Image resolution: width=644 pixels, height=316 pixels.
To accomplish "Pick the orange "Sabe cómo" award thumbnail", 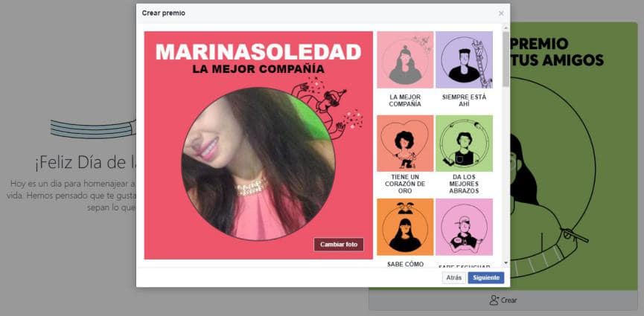I will click(405, 227).
